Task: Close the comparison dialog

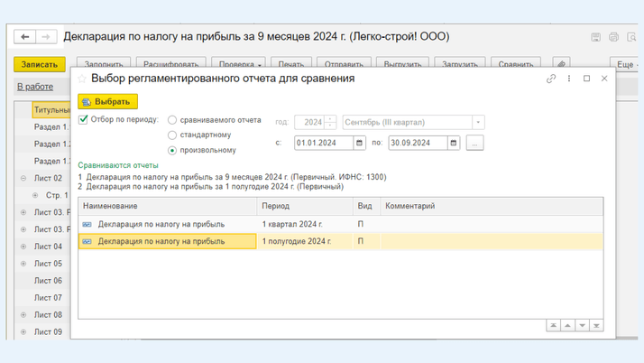Action: click(604, 79)
